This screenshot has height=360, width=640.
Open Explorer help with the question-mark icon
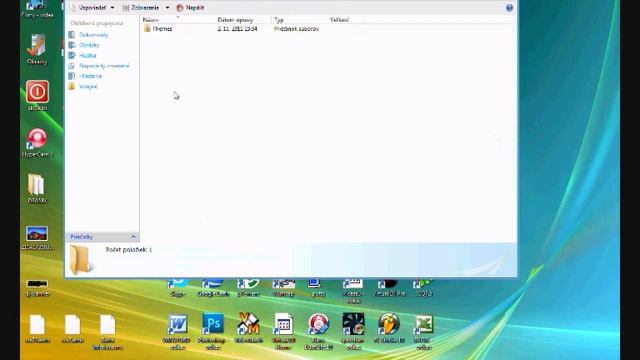(509, 8)
